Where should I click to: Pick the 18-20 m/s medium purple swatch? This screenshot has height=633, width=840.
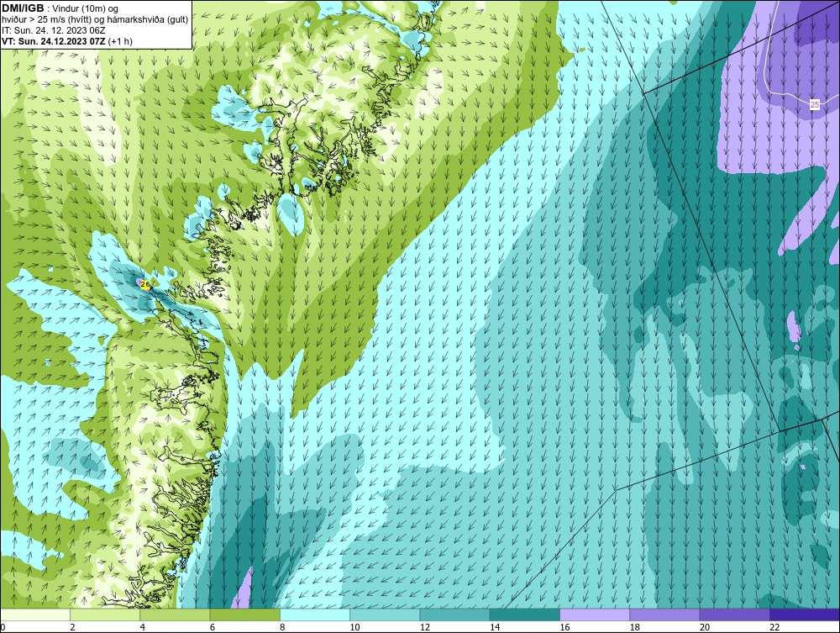[x=664, y=615]
